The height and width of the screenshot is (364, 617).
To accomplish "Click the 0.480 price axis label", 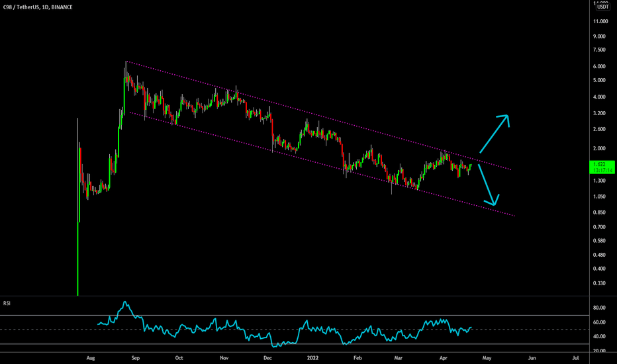I will 599,255.
